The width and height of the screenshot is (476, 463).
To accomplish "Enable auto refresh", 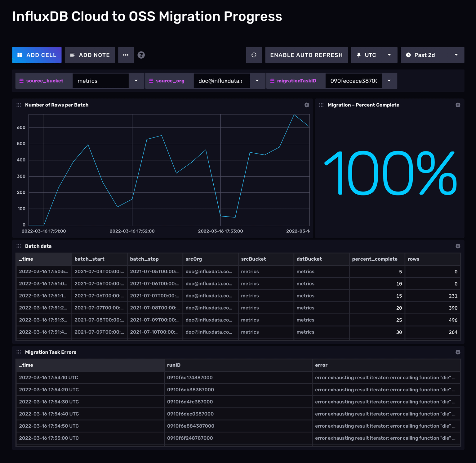I will tap(306, 55).
